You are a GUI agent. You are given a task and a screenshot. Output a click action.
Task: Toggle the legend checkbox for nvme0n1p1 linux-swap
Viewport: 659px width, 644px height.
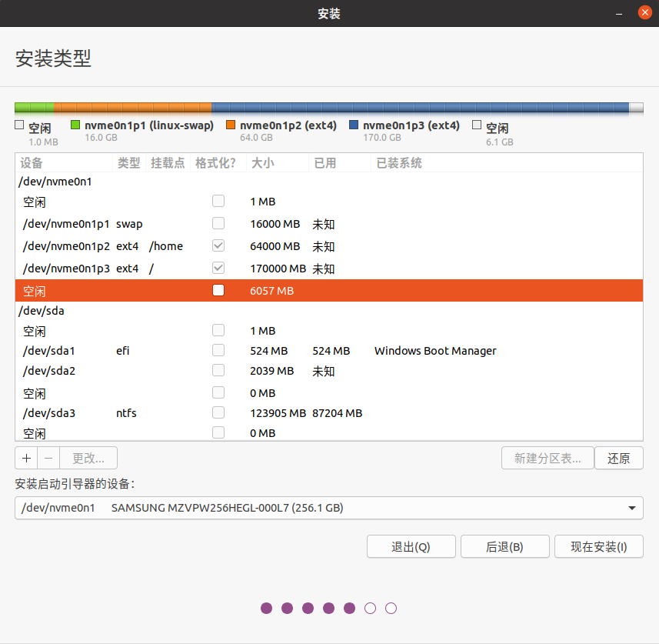(x=75, y=125)
